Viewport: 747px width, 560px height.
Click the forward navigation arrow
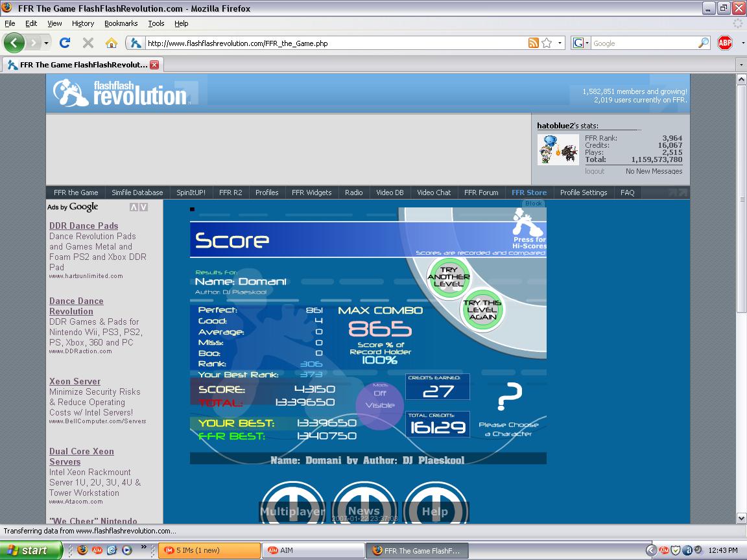point(33,43)
